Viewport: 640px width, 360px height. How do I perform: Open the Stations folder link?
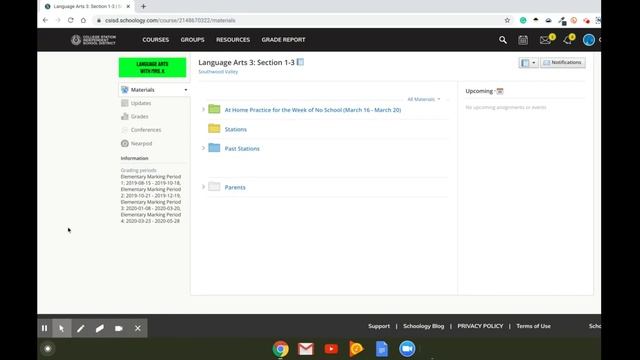[236, 129]
